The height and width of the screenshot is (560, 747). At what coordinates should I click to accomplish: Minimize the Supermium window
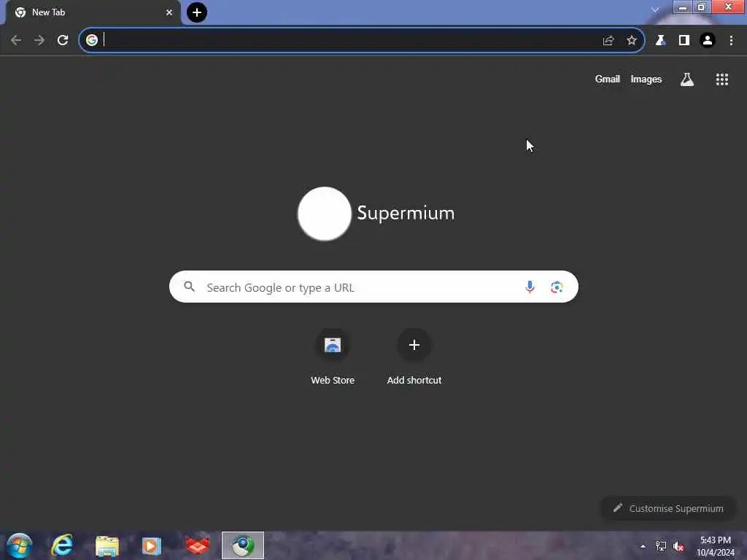[x=683, y=7]
